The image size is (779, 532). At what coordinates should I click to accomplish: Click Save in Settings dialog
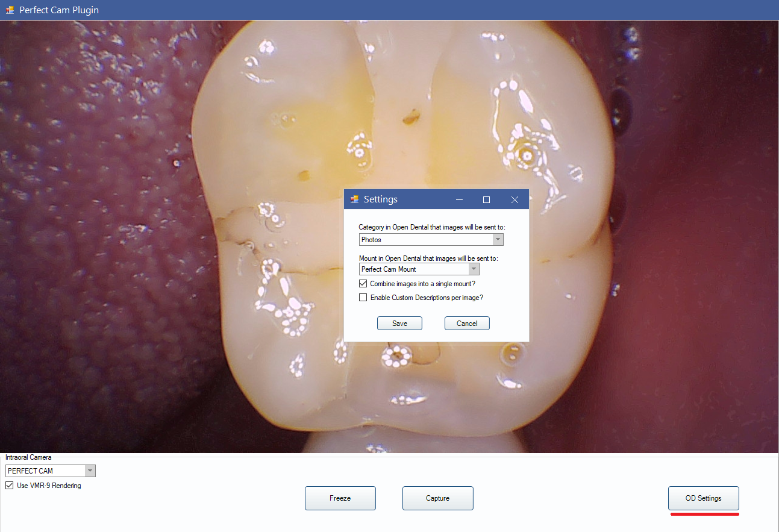(399, 323)
